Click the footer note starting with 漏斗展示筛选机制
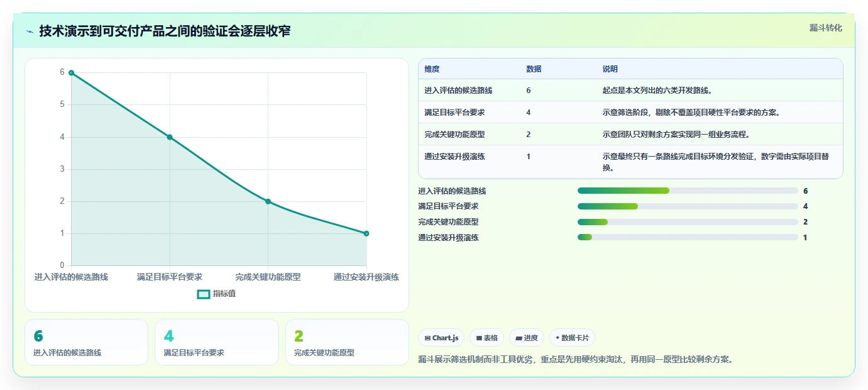Viewport: 868px width, 390px height. click(575, 360)
